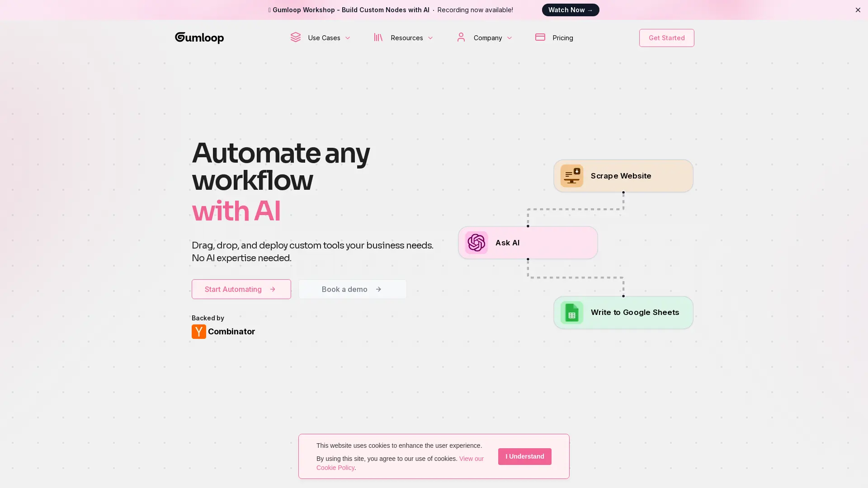The height and width of the screenshot is (488, 868).
Task: Dismiss cookies with I Understand
Action: pos(524,456)
